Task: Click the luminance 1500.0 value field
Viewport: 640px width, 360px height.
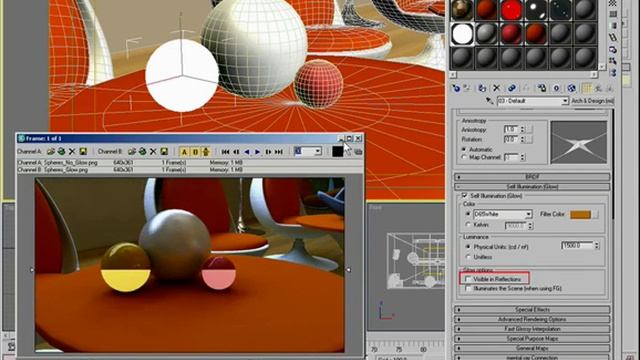Action: [577, 245]
